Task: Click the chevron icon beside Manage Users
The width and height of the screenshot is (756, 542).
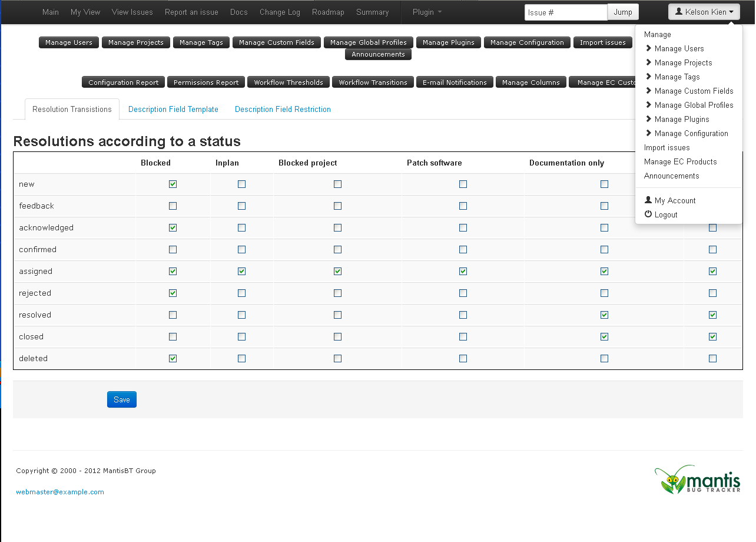Action: tap(649, 48)
